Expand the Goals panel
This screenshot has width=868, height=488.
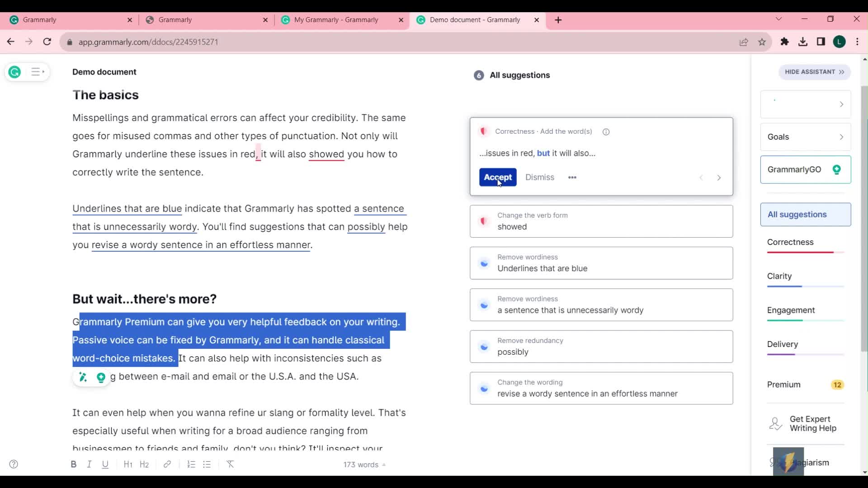point(806,137)
